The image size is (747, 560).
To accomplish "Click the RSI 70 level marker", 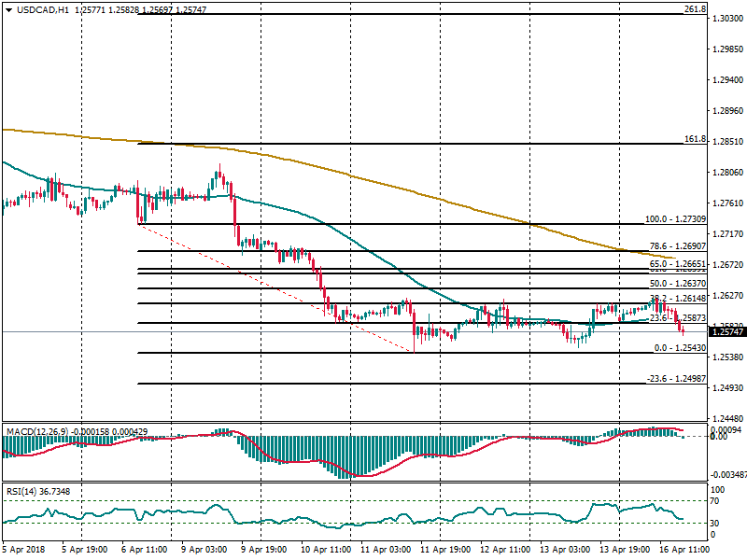I will (717, 501).
